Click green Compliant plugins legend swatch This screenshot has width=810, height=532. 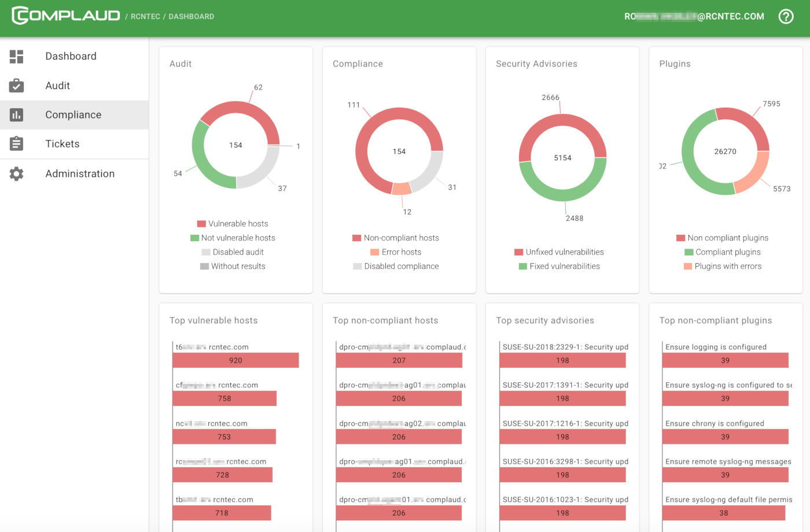pos(689,252)
